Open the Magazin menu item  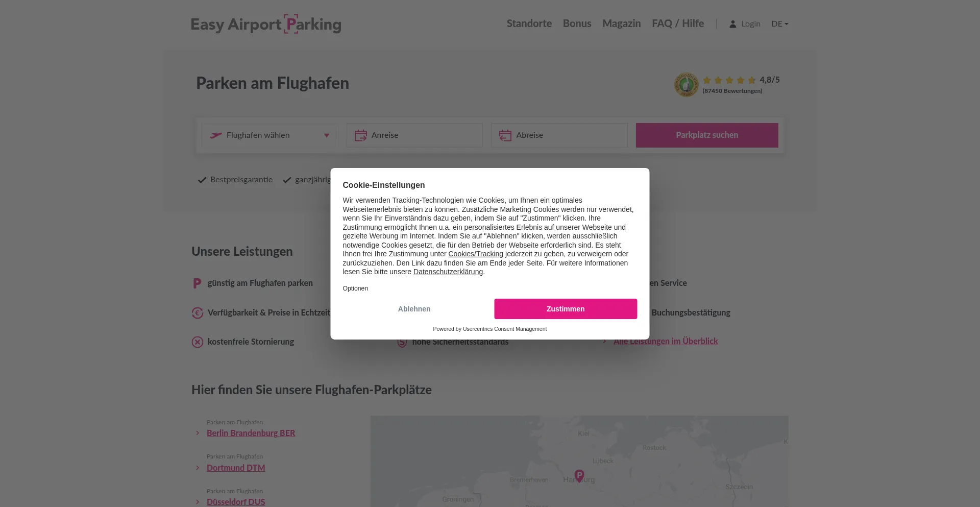[621, 23]
